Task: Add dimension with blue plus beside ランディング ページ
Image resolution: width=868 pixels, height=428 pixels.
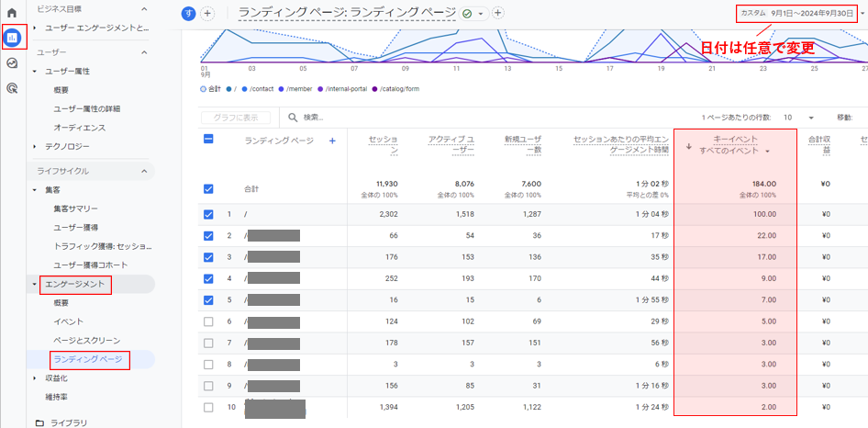Action: pyautogui.click(x=333, y=141)
